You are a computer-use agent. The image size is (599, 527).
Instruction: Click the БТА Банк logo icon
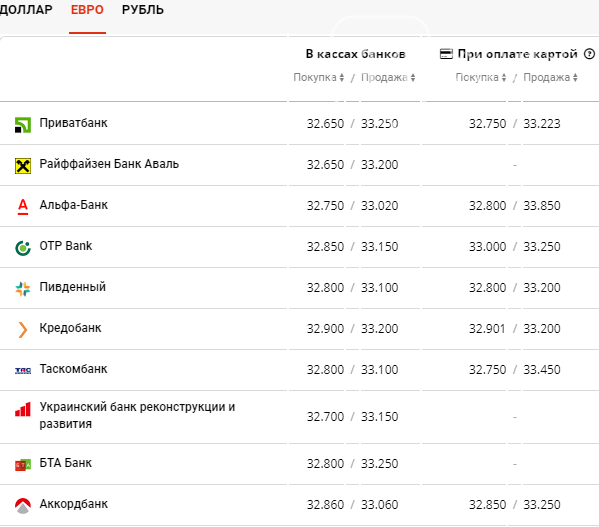pos(23,465)
